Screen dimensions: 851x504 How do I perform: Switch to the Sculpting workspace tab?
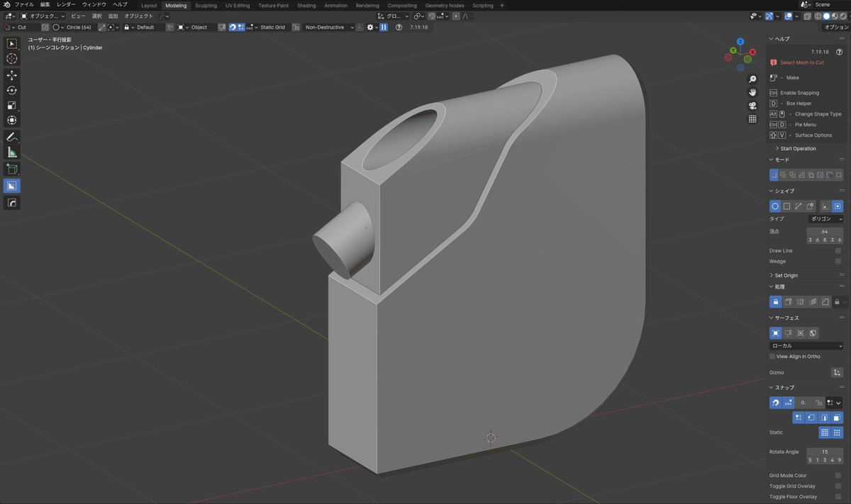tap(206, 5)
